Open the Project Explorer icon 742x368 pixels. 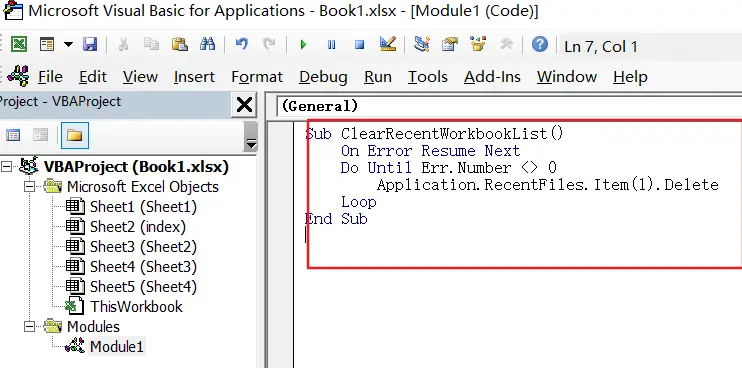tap(421, 45)
